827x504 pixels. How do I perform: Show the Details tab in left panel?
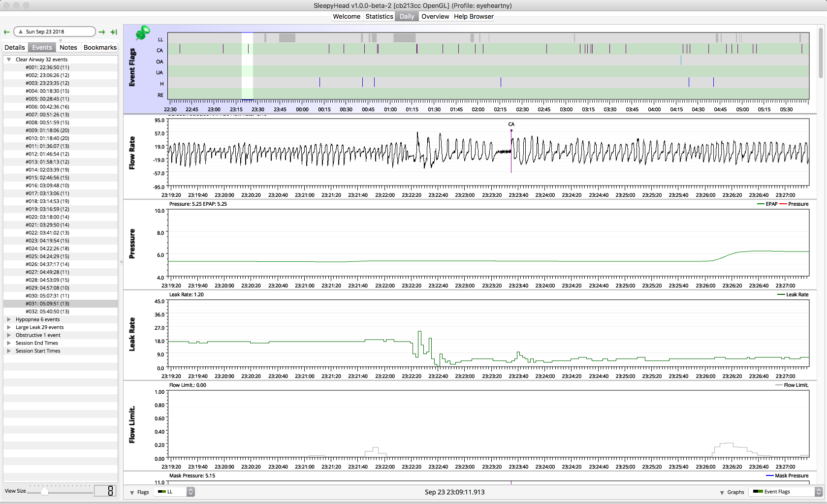point(15,47)
